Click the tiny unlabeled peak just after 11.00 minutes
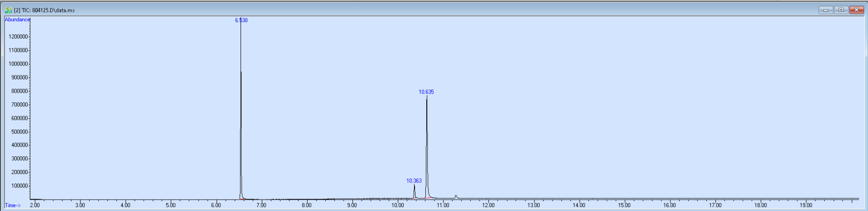868x211 pixels. pyautogui.click(x=456, y=197)
